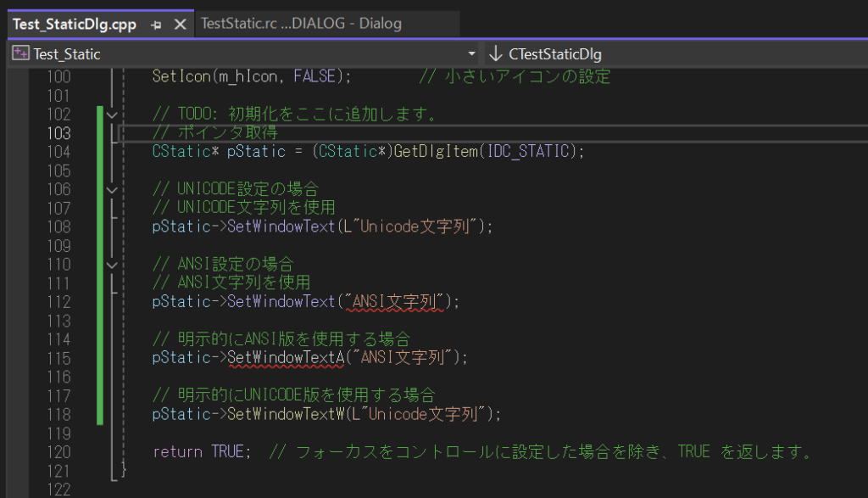Click the closing brace on line 121
Screen dimensions: 868x498
[122, 470]
